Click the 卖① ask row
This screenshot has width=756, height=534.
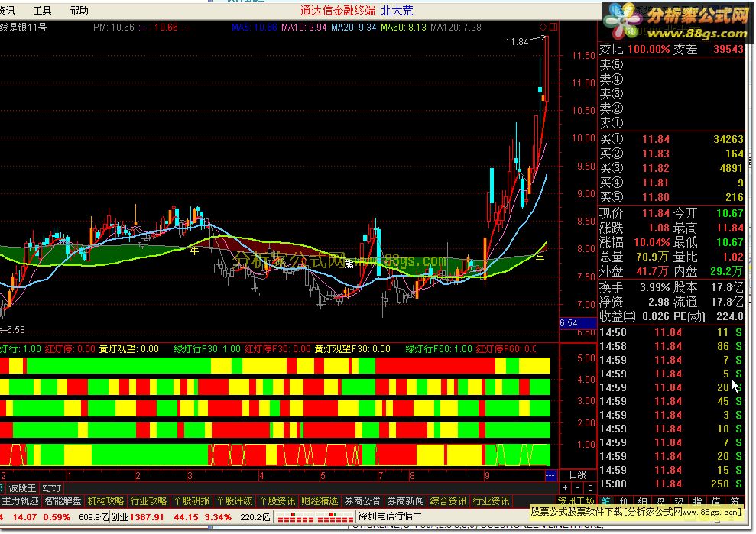[671, 123]
